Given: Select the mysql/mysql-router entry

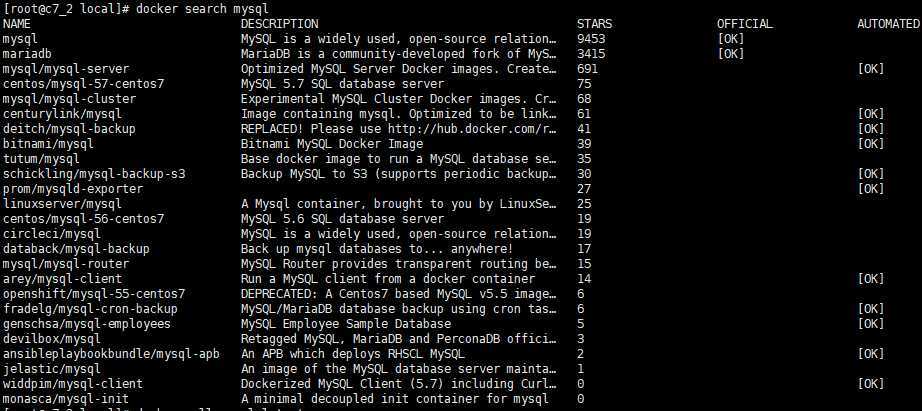Looking at the screenshot, I should click(x=66, y=263).
